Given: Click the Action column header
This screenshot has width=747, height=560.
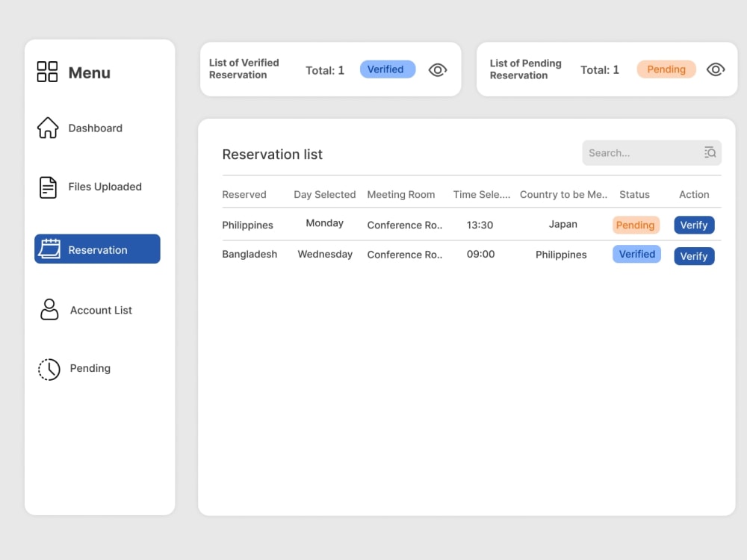Looking at the screenshot, I should click(694, 194).
